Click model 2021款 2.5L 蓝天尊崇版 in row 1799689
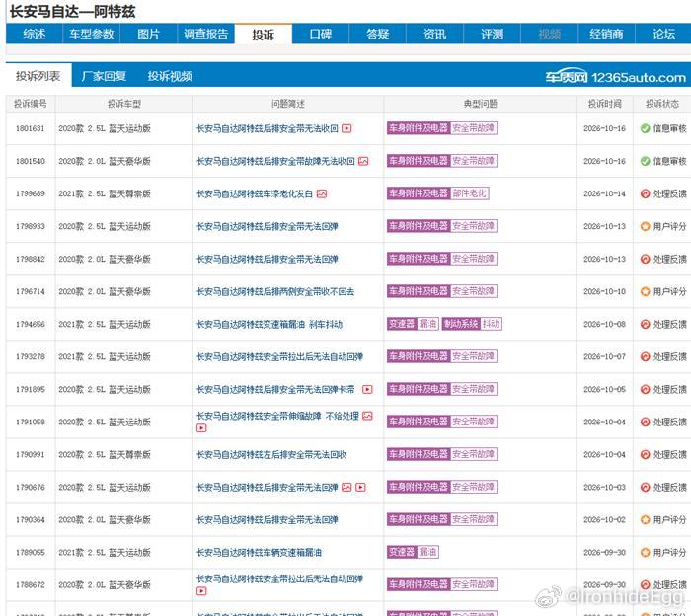This screenshot has width=691, height=616. [105, 193]
